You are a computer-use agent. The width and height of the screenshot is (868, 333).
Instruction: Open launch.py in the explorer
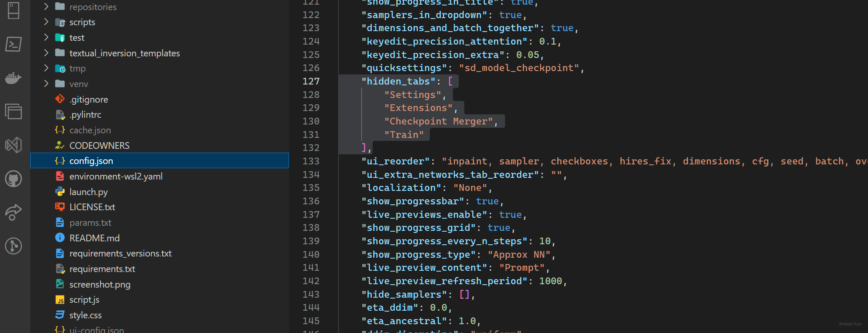click(x=88, y=192)
